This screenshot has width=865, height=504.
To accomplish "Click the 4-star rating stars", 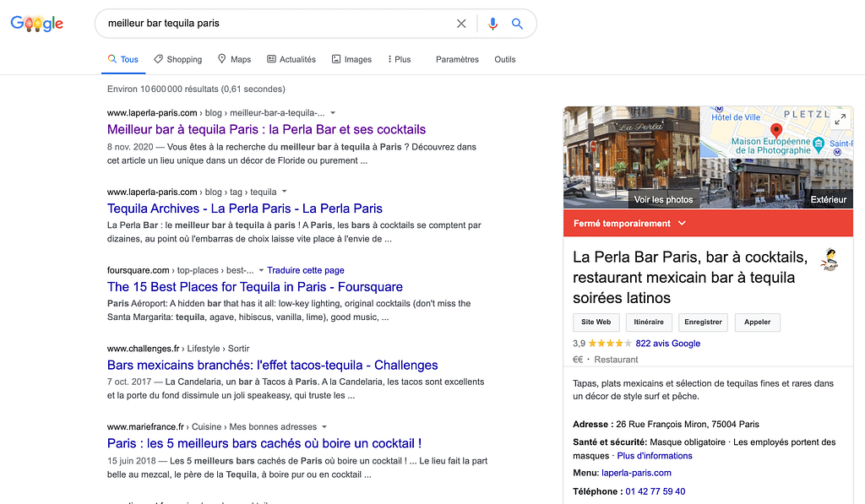I will (609, 344).
